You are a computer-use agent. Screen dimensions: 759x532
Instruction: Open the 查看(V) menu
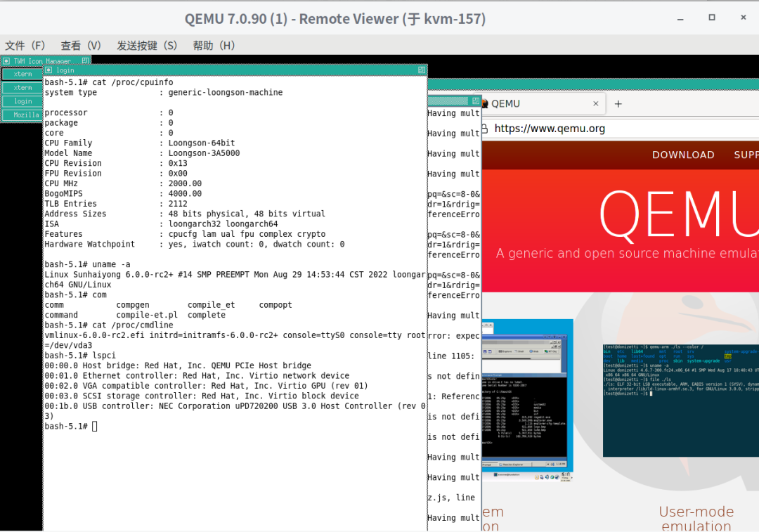point(81,45)
